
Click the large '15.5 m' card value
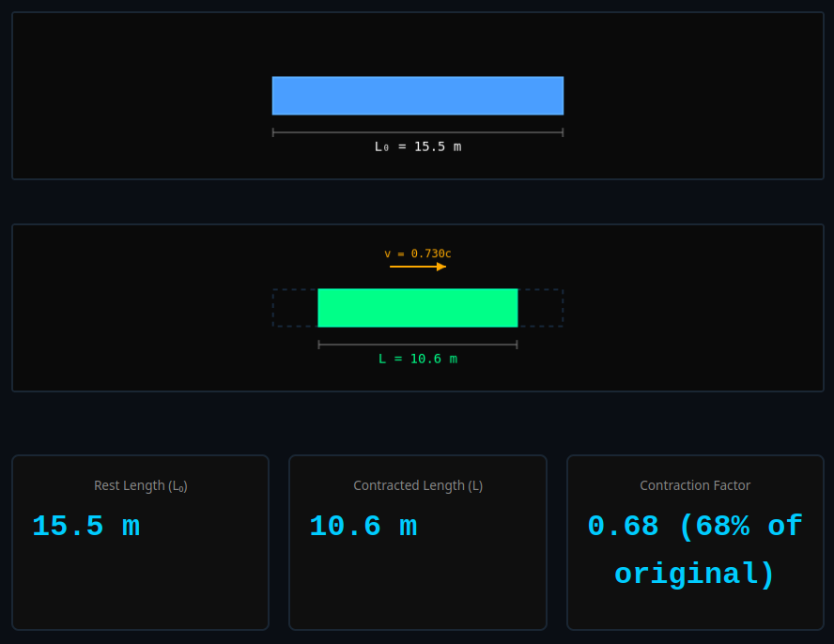click(x=85, y=527)
